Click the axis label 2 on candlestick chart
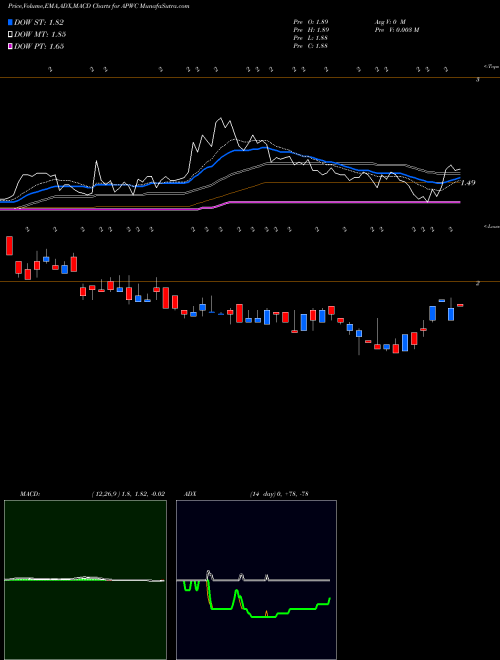Screen dimensions: 500x660 [x=477, y=283]
